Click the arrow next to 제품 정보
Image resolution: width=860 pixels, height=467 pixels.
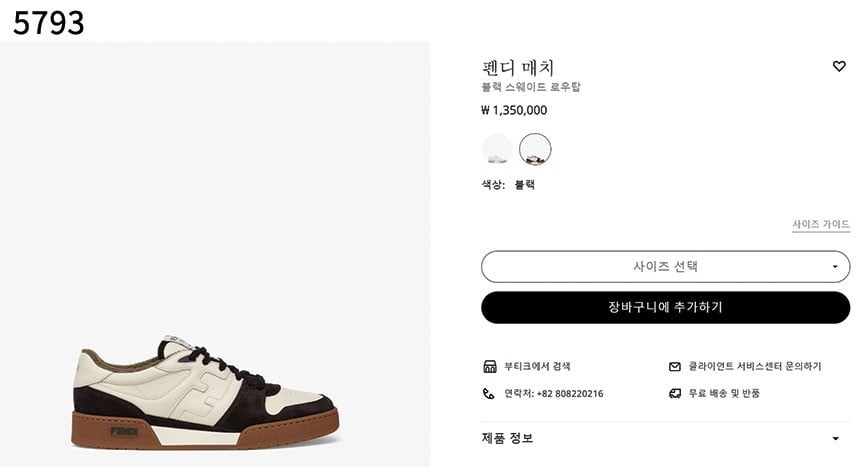[835, 438]
